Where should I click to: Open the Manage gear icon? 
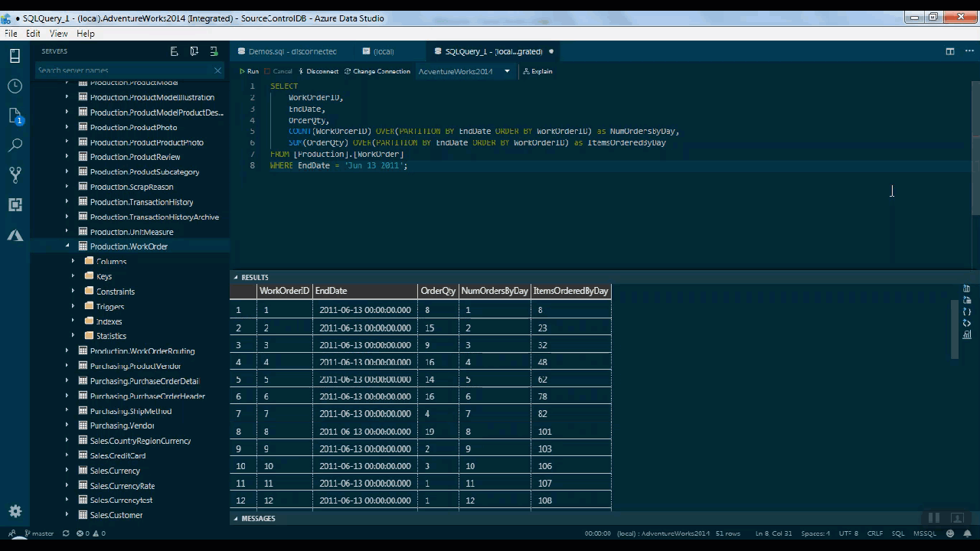pos(15,511)
